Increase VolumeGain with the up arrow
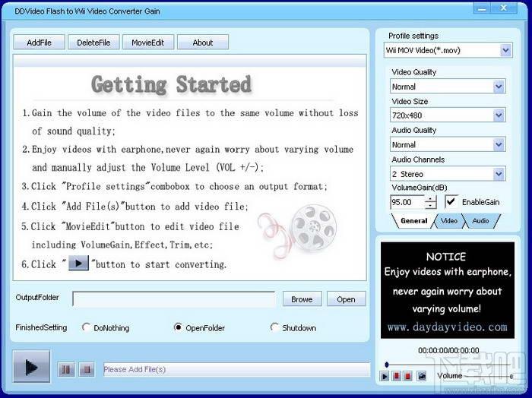This screenshot has width=532, height=398. tap(431, 199)
